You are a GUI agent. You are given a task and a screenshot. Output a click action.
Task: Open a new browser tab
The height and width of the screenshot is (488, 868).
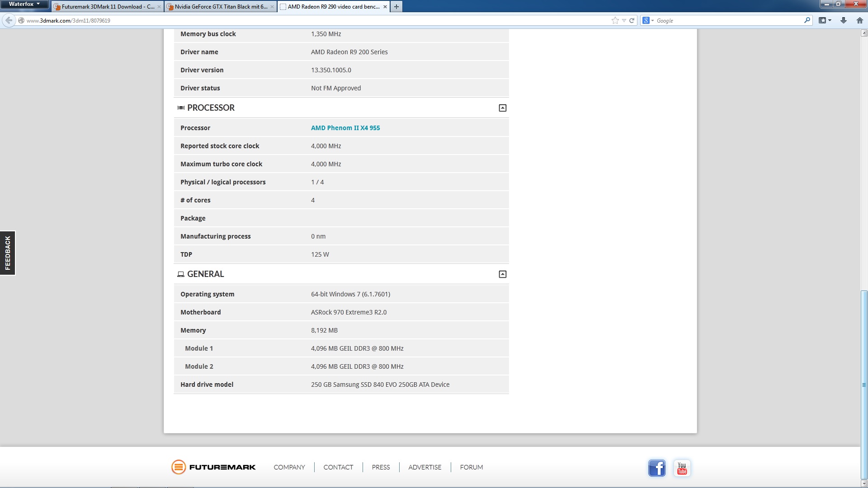[x=396, y=7]
